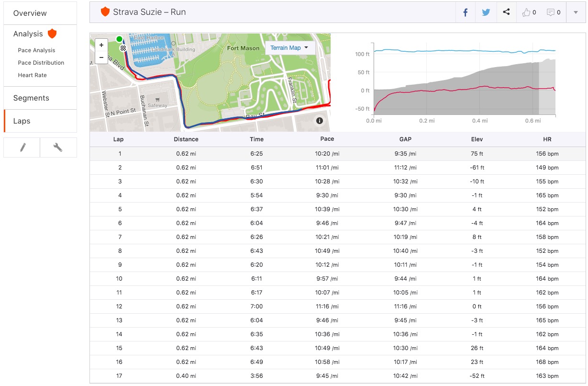The height and width of the screenshot is (386, 588).
Task: Collapse the Analysis section in the sidebar
Action: pyautogui.click(x=27, y=34)
